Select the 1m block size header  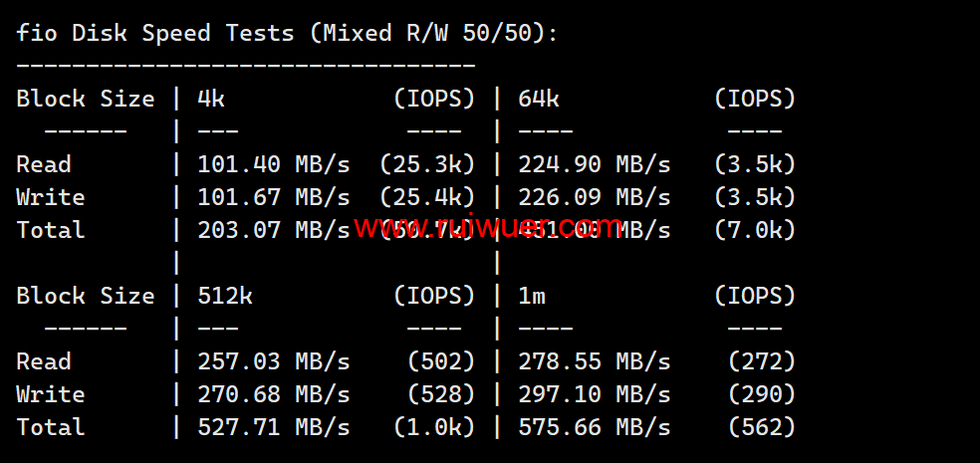(532, 296)
